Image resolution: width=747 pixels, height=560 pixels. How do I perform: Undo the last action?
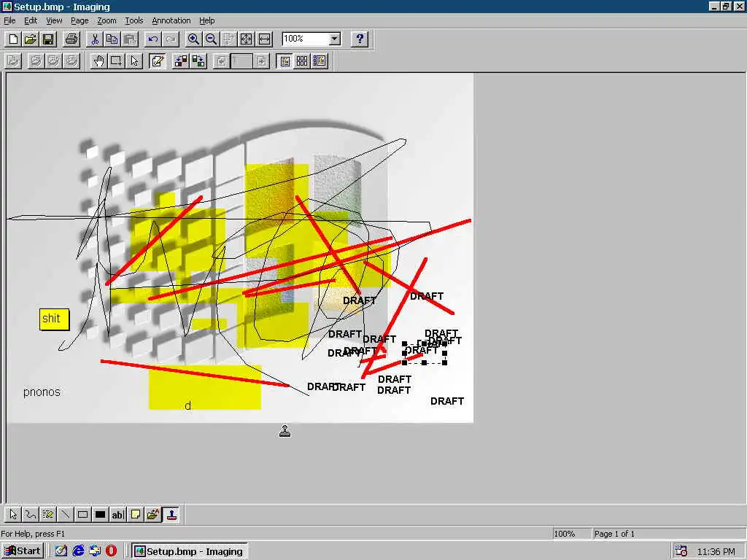pyautogui.click(x=153, y=39)
